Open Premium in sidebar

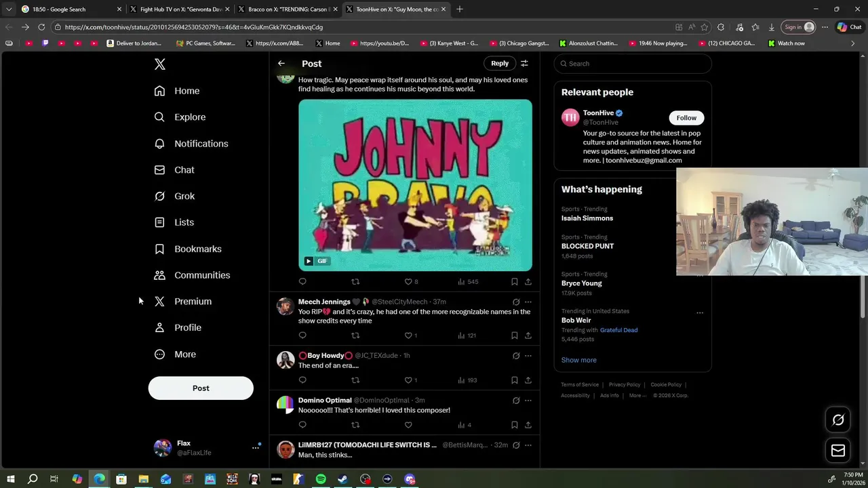(x=182, y=302)
